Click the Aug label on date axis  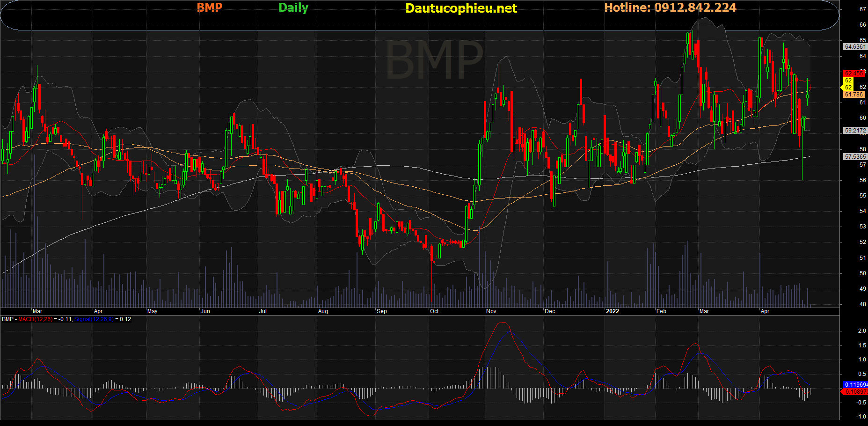tap(323, 311)
